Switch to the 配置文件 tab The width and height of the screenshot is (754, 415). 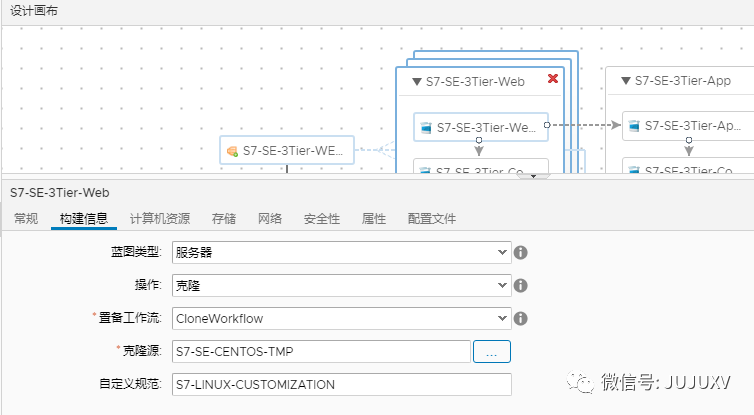tap(432, 218)
